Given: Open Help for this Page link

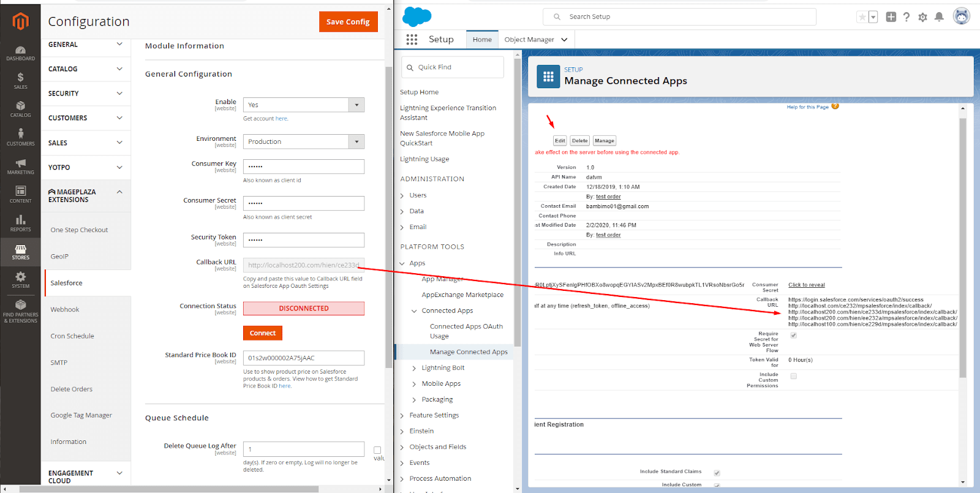Looking at the screenshot, I should pyautogui.click(x=808, y=107).
